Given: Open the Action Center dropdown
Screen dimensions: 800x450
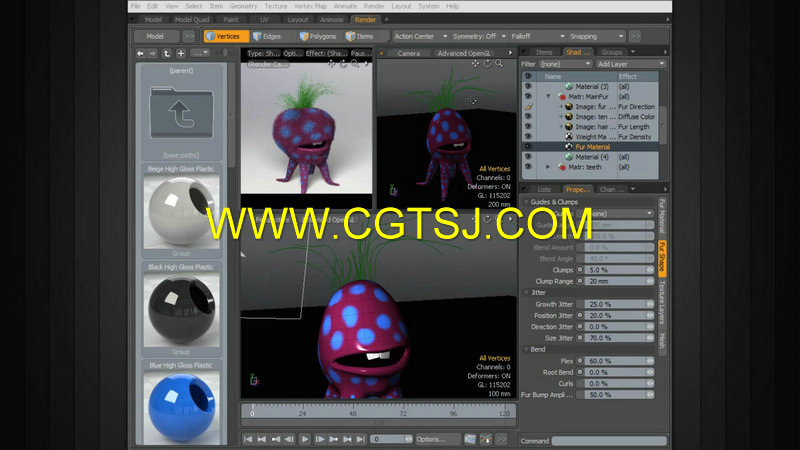Looking at the screenshot, I should click(420, 36).
